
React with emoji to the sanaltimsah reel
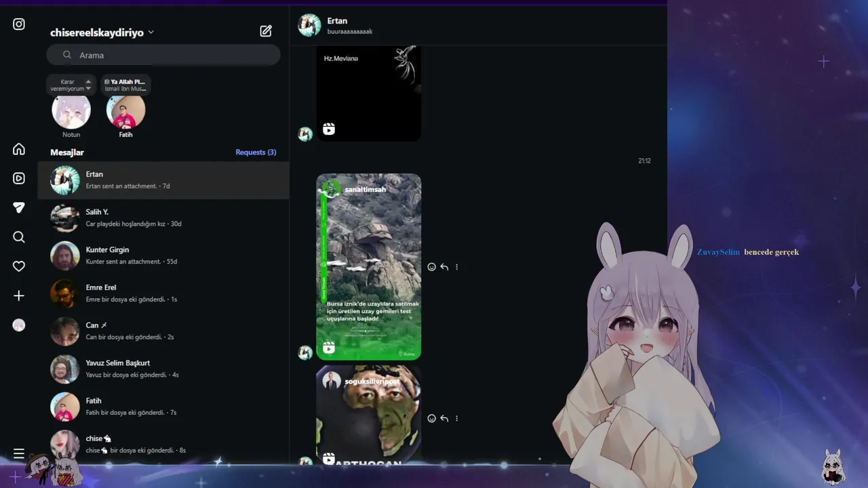431,267
